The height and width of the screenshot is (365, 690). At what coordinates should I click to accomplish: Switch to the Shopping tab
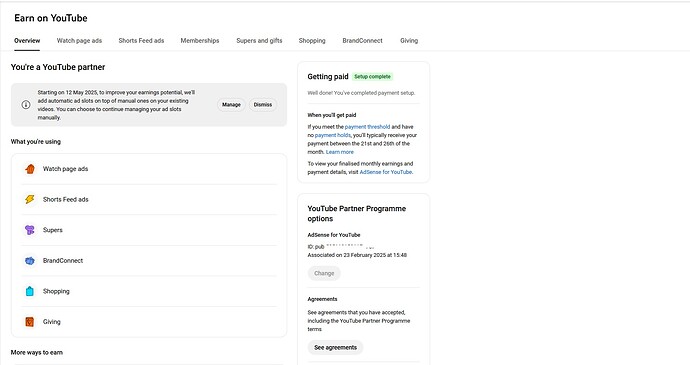[x=312, y=41]
